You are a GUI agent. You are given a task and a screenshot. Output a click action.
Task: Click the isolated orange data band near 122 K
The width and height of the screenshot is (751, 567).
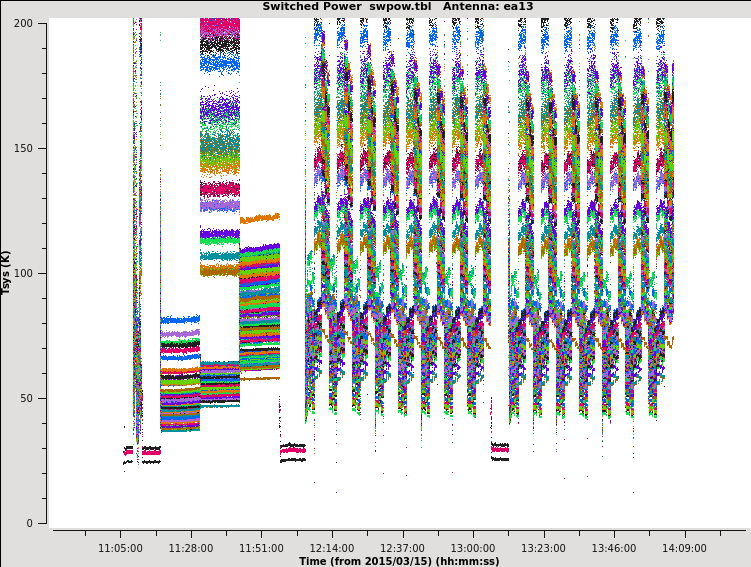[x=260, y=217]
